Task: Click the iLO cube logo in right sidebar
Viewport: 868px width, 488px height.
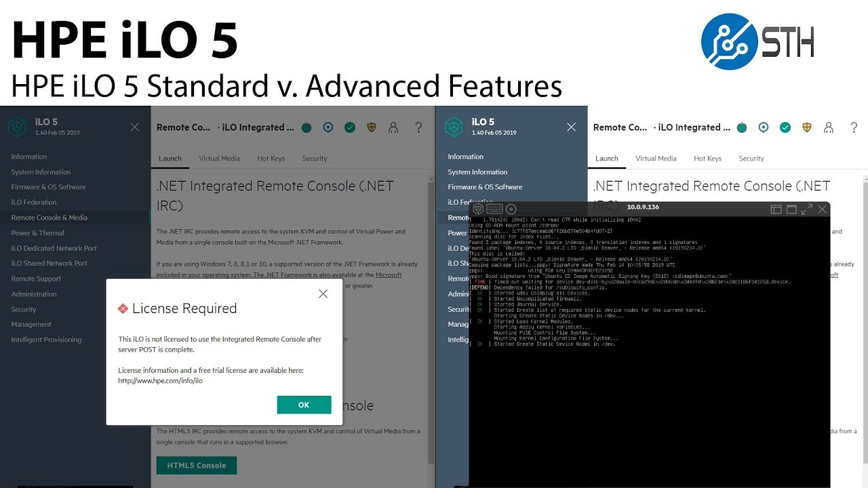Action: [x=454, y=127]
